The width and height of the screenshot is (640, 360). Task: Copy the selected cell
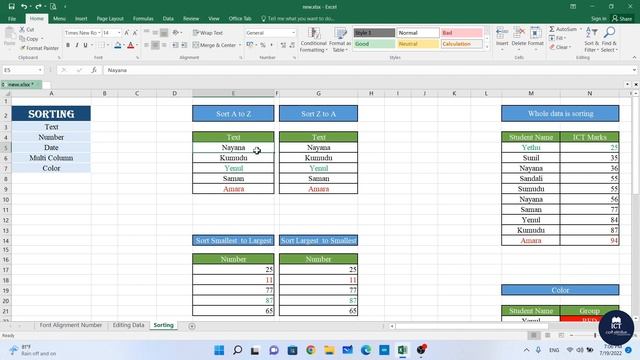29,39
